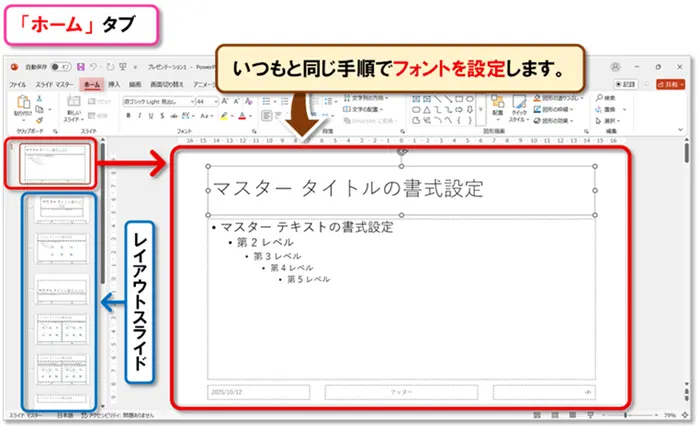The image size is (700, 429).
Task: Select the right arrow shape in gallery
Action: (x=459, y=109)
